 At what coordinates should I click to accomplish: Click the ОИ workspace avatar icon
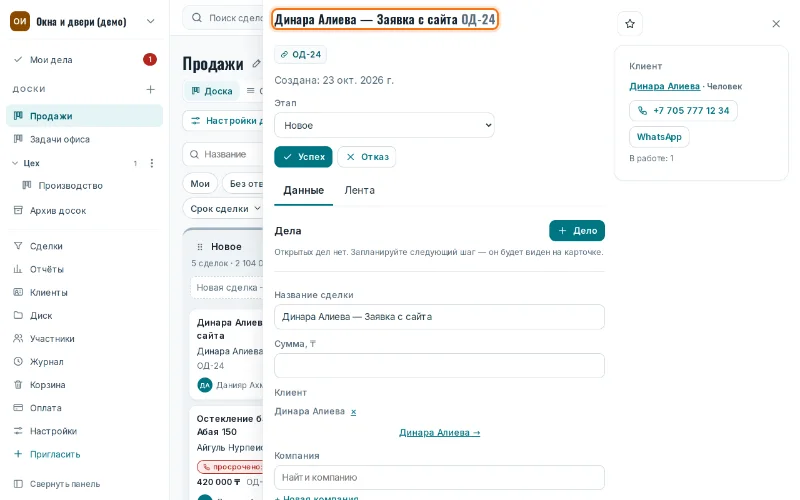pos(20,21)
